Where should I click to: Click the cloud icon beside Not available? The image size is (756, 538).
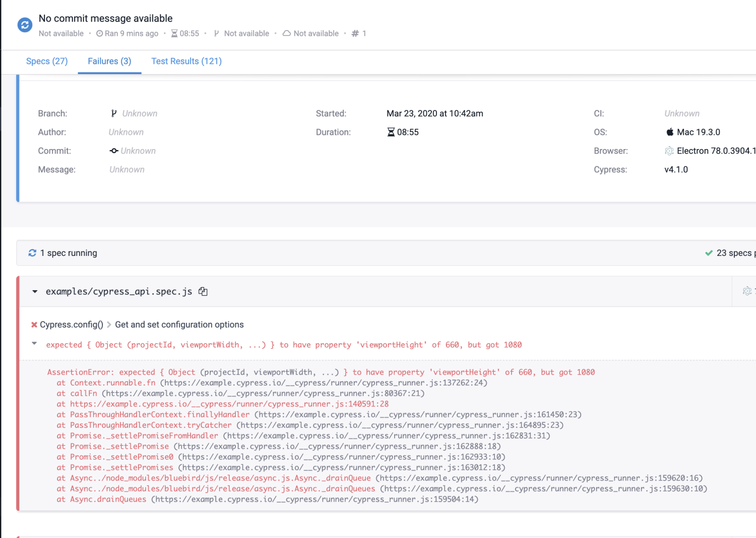tap(287, 33)
